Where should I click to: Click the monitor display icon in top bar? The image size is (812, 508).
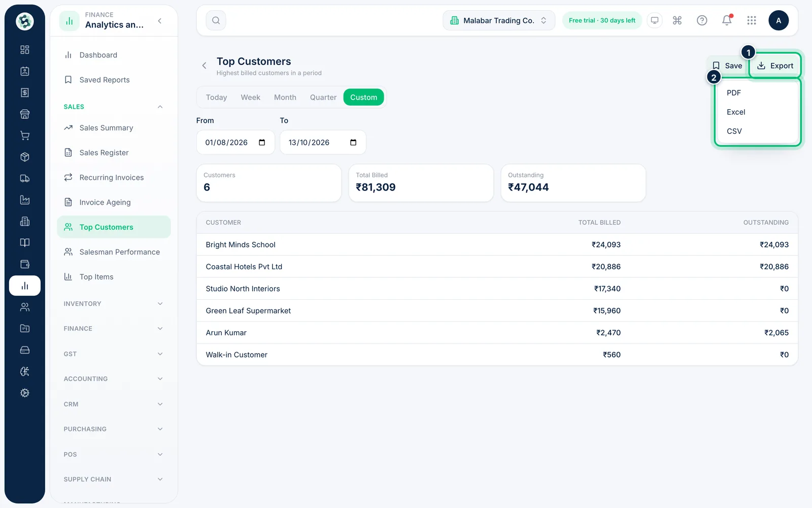[655, 20]
